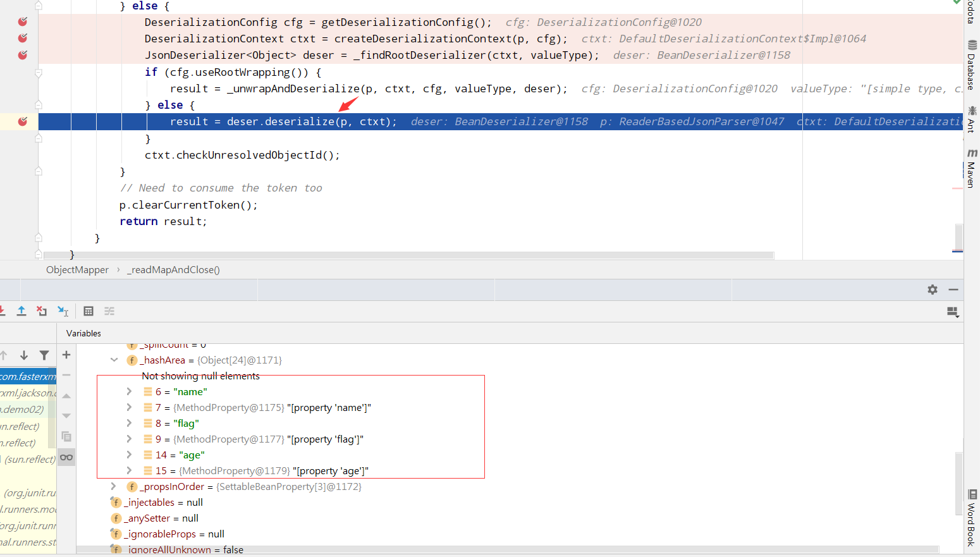Fold the cfg.useRootWrapping if block

coord(39,73)
